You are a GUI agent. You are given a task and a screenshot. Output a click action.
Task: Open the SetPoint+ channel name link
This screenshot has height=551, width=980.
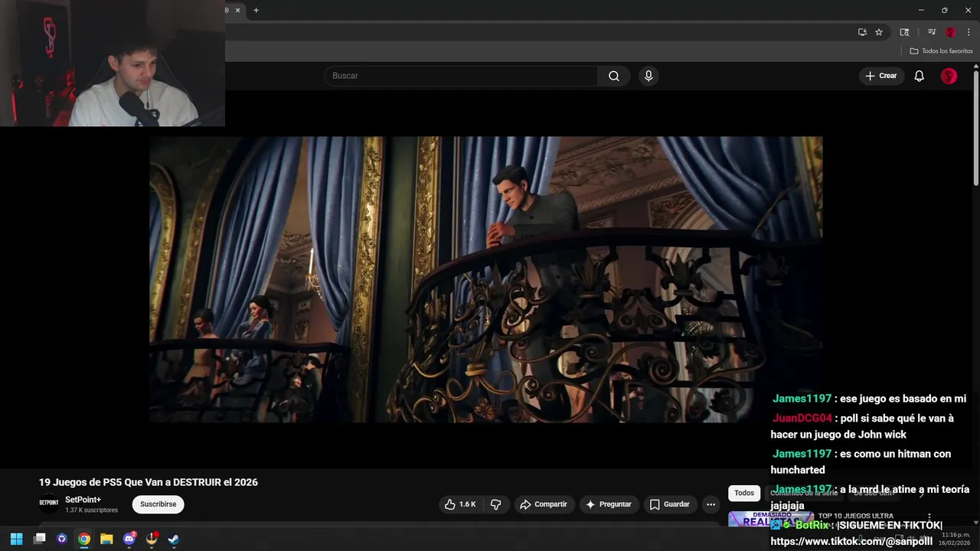83,500
